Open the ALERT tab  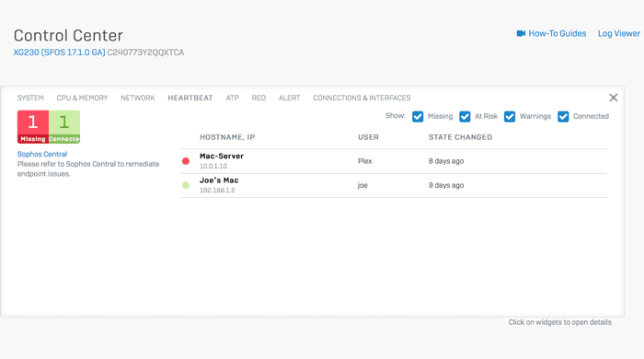pos(289,98)
